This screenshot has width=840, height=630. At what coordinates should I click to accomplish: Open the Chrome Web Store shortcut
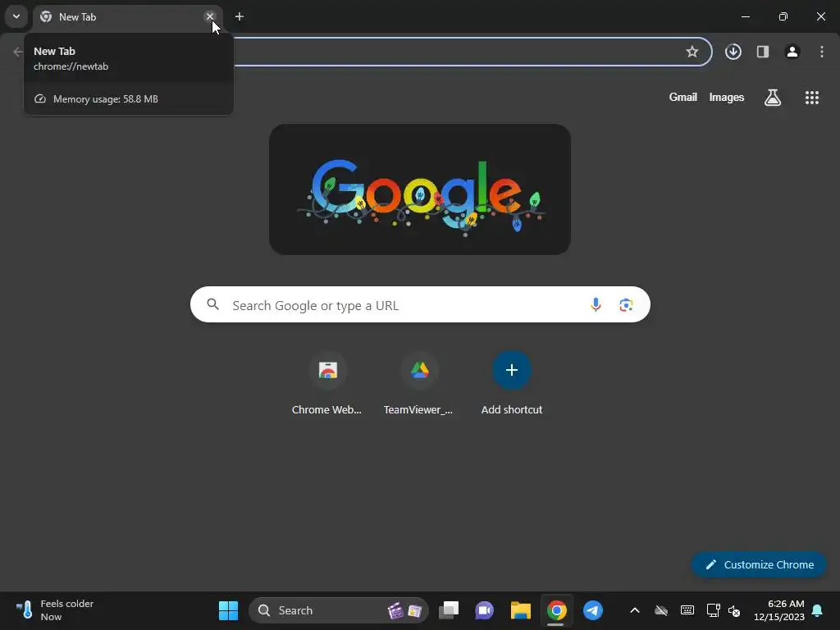click(327, 384)
